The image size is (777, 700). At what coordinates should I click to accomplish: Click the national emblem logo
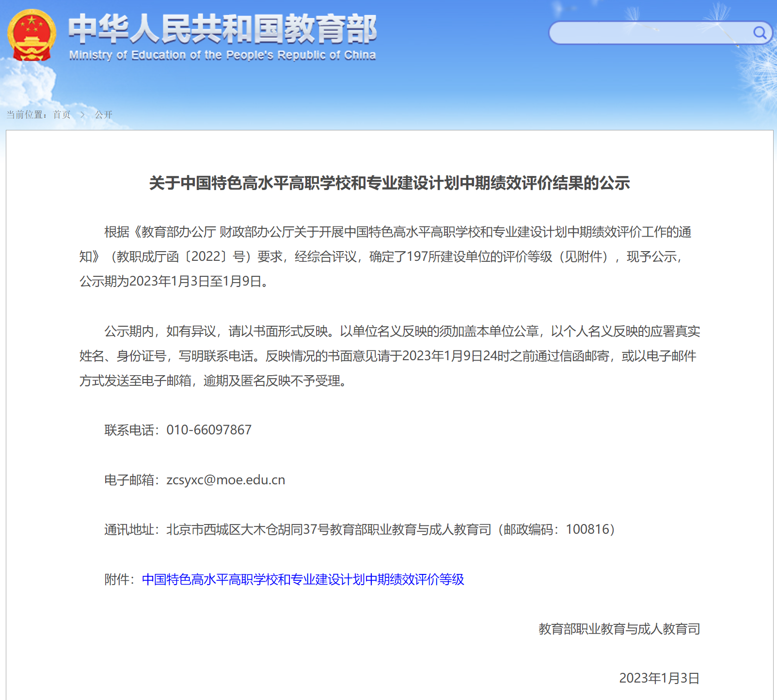pyautogui.click(x=32, y=35)
